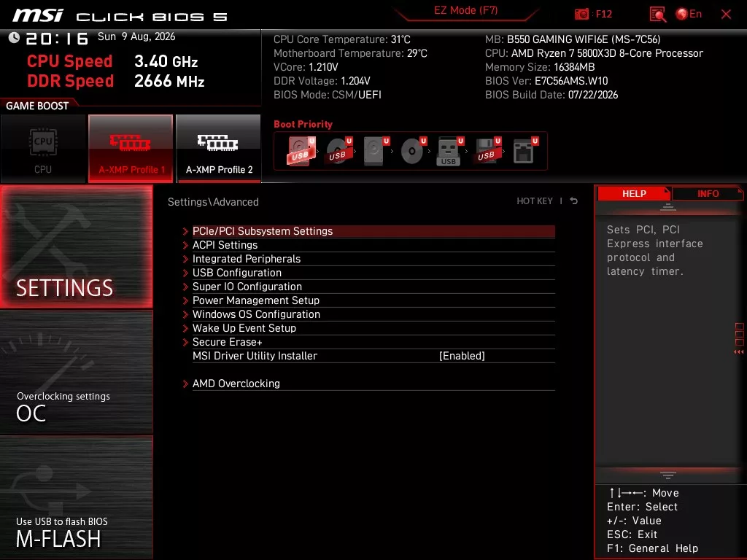The width and height of the screenshot is (747, 560).
Task: Switch to the HELP tab
Action: tap(634, 193)
